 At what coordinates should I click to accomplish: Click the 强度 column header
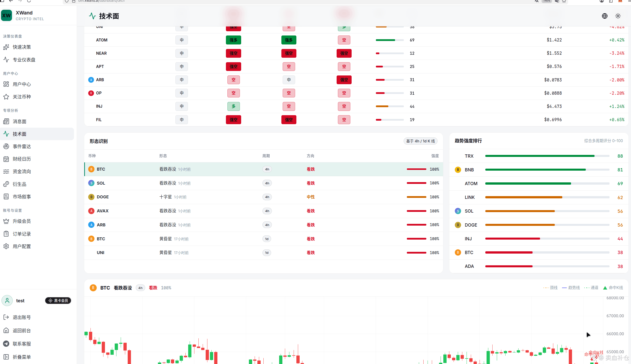(x=435, y=156)
